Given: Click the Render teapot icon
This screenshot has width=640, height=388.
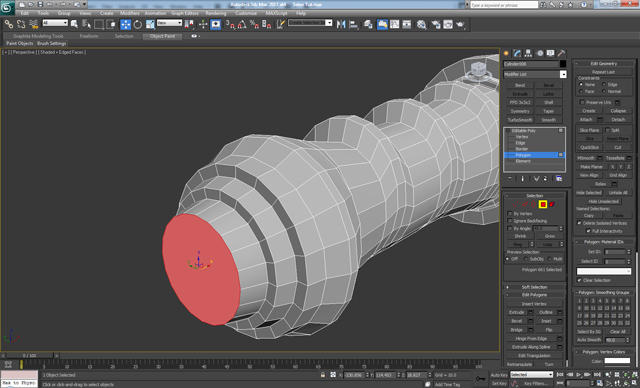Looking at the screenshot, I should pyautogui.click(x=460, y=24).
